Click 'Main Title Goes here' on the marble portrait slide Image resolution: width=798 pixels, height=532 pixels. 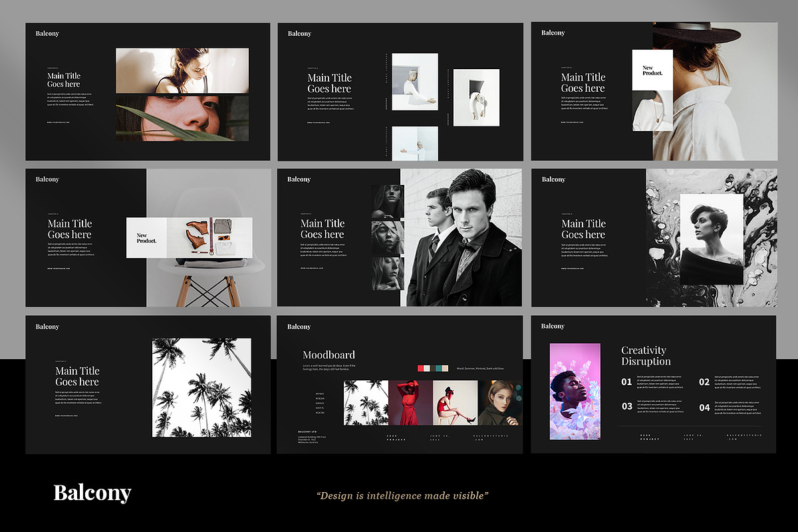tap(583, 229)
